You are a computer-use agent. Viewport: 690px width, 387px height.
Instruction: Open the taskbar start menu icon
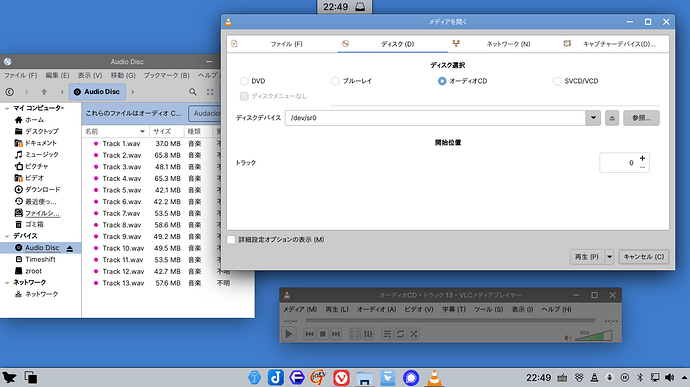(10, 377)
